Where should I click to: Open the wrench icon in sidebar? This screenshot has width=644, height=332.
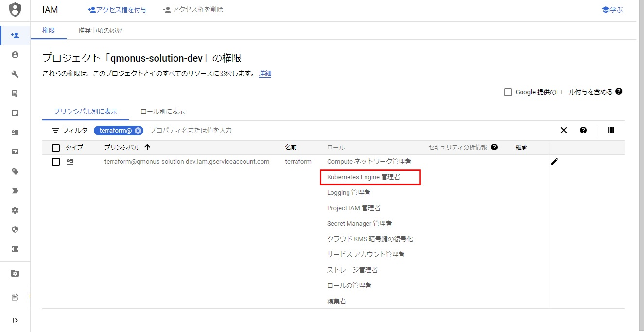(15, 74)
